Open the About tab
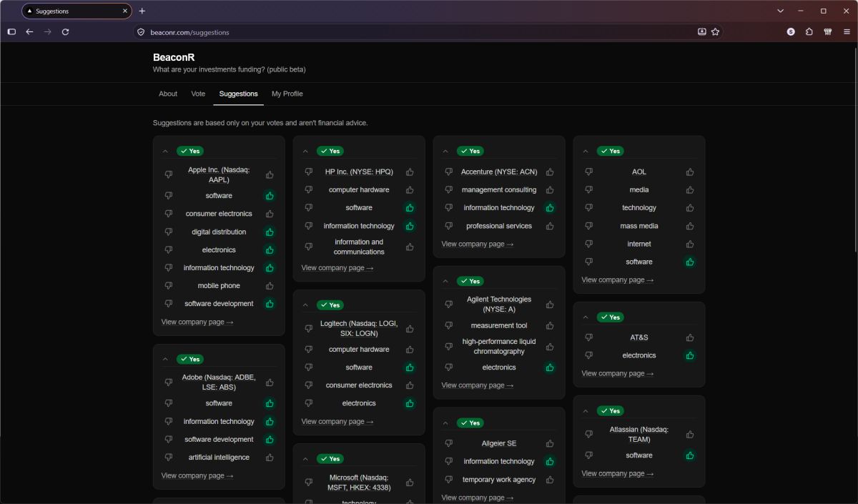 (x=168, y=94)
